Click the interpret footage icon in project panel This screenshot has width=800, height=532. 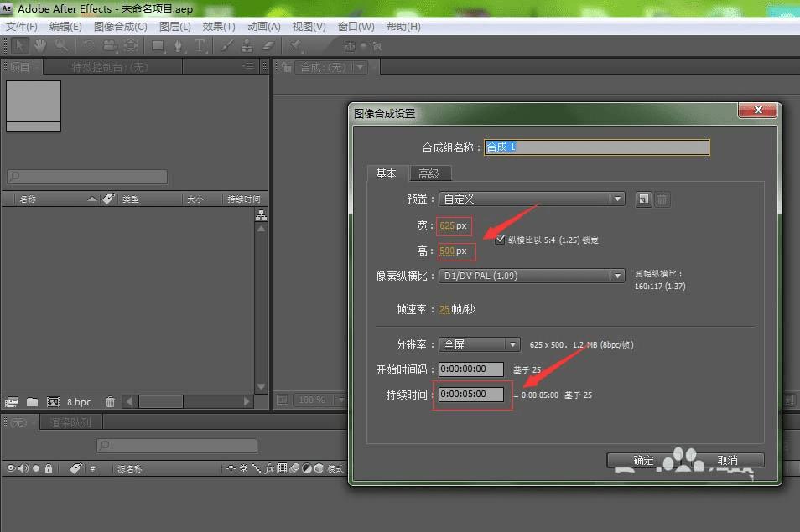(12, 402)
